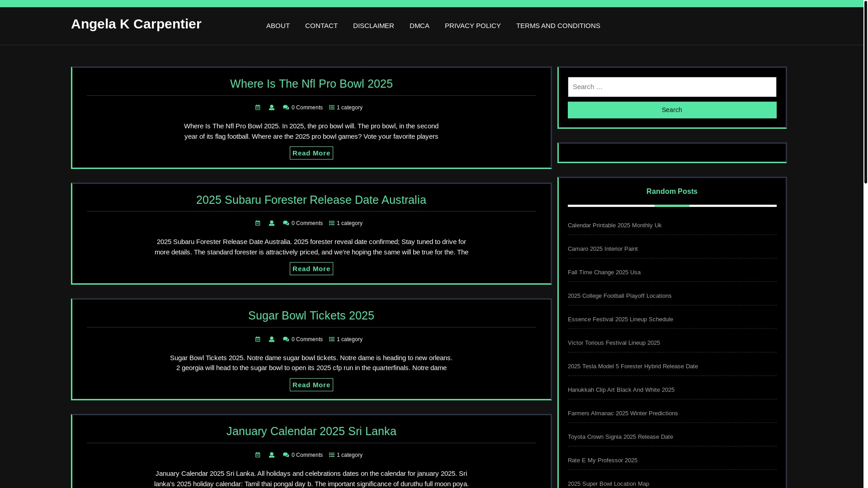This screenshot has width=868, height=488.
Task: Click comments bubble icon under Nfl Pro Bowl post
Action: 286,108
